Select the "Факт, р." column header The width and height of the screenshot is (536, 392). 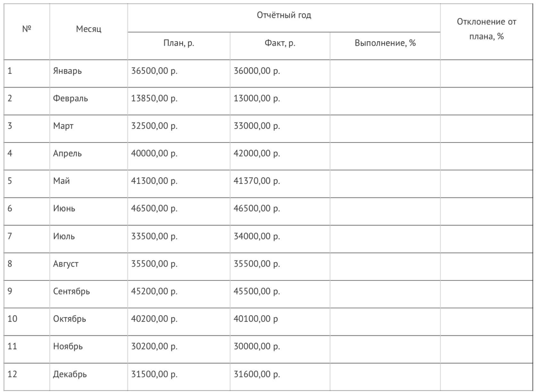tap(280, 43)
